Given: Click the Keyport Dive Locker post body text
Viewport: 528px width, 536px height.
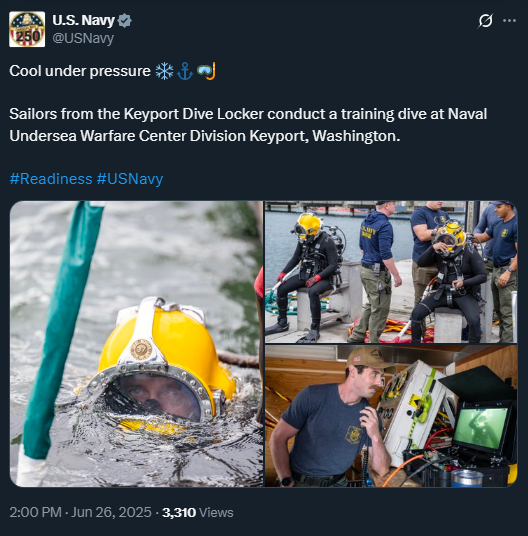Looking at the screenshot, I should [x=248, y=125].
